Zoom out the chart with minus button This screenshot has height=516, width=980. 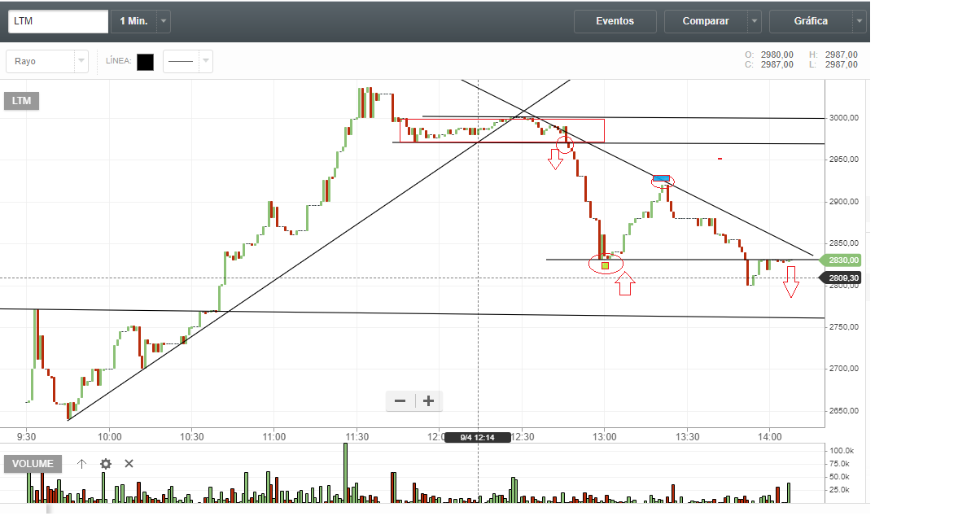click(400, 400)
